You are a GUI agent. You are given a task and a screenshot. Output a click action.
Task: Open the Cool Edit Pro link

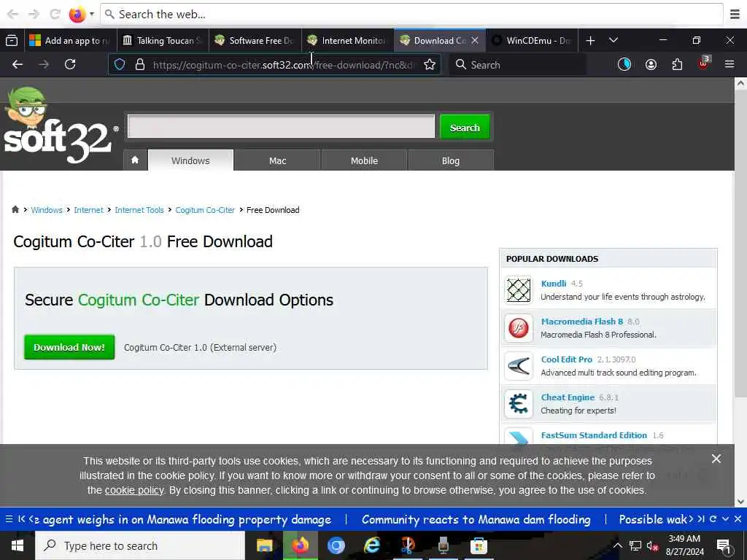pyautogui.click(x=566, y=359)
